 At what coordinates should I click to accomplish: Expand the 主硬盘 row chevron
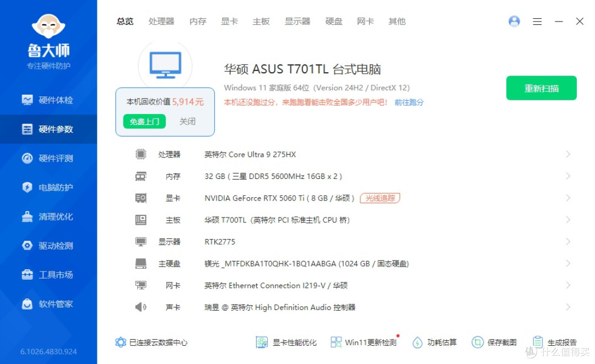[x=568, y=264]
